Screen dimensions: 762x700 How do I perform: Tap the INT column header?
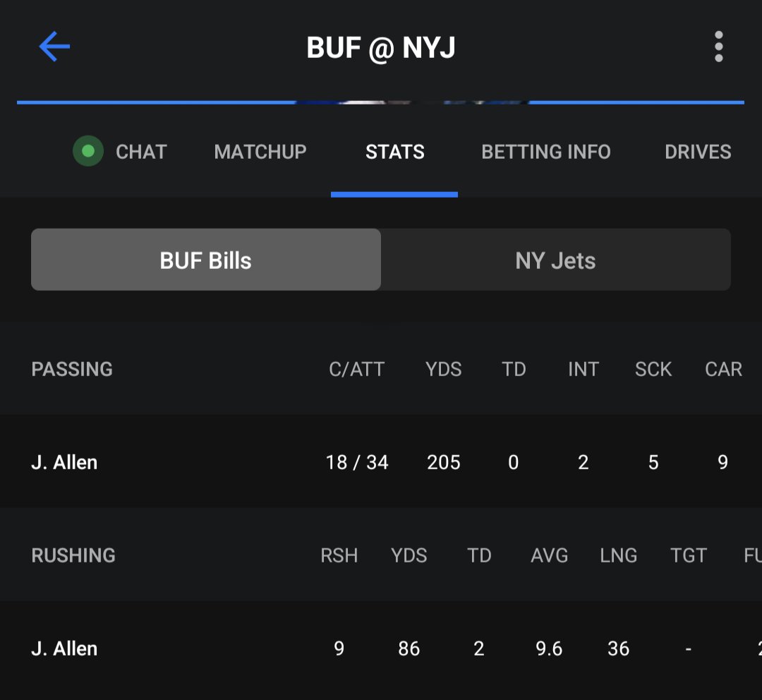point(583,369)
